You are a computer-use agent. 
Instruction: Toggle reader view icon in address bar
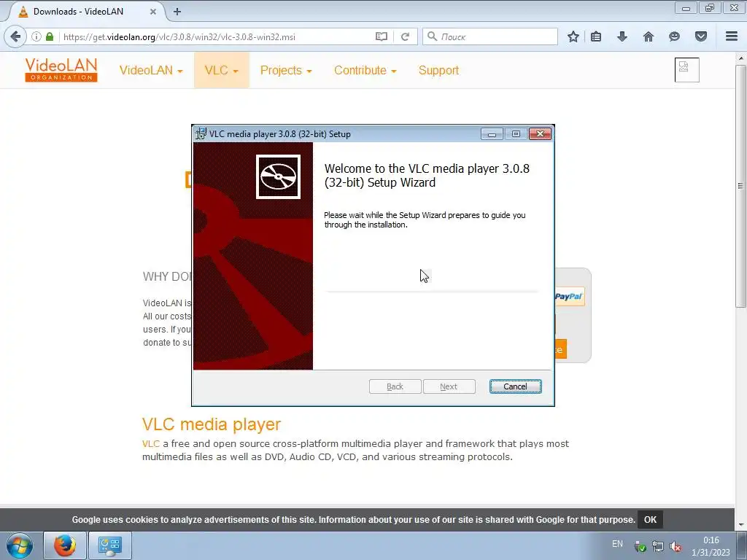point(381,36)
